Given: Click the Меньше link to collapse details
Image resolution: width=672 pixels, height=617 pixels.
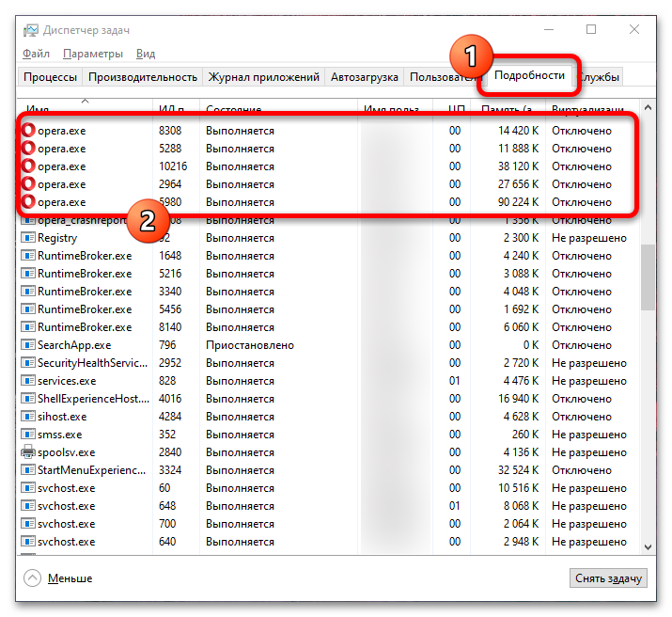Looking at the screenshot, I should coord(70,578).
